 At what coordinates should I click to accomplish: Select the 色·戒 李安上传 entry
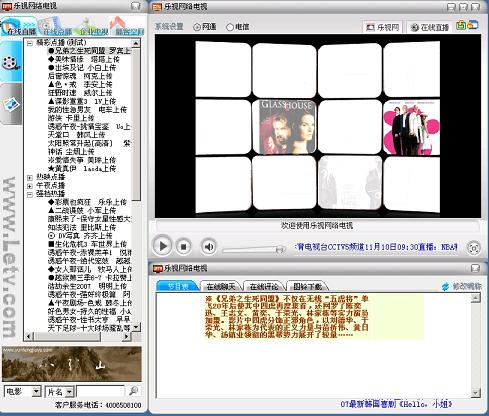(80, 85)
